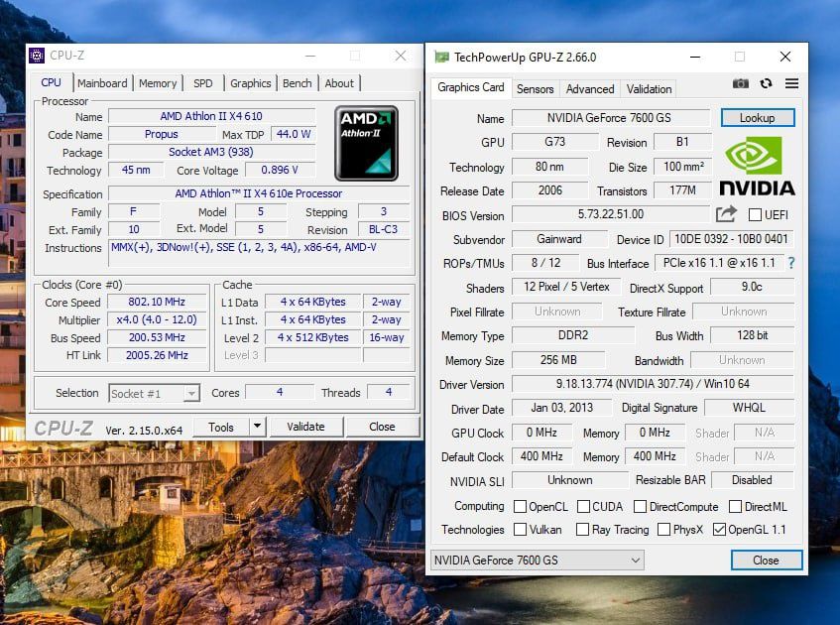Viewport: 840px width, 625px height.
Task: Toggle the OpenGL 1.1 checkbox
Action: click(719, 530)
